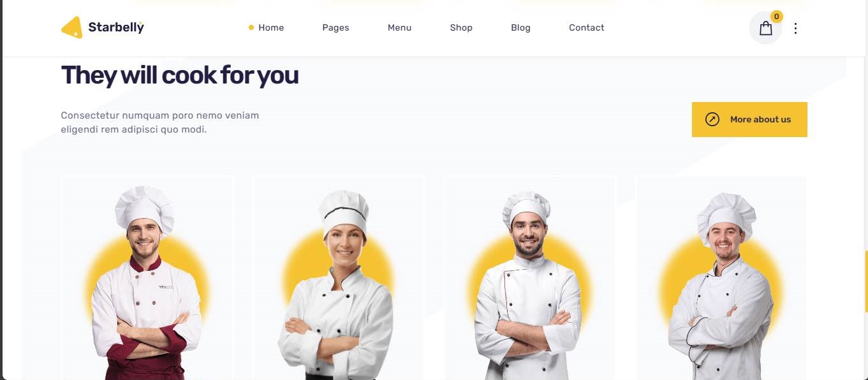Select the fourth chef photo card
868x380 pixels.
pos(721,278)
